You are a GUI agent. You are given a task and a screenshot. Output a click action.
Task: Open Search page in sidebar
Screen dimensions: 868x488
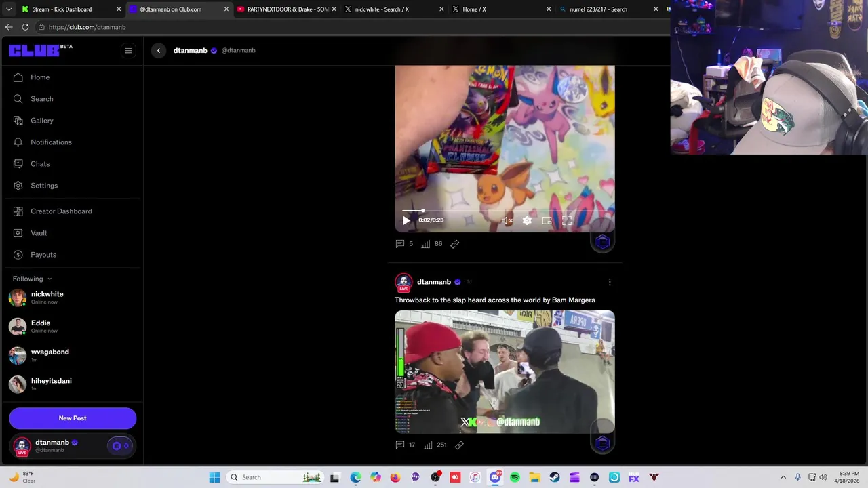[41, 99]
